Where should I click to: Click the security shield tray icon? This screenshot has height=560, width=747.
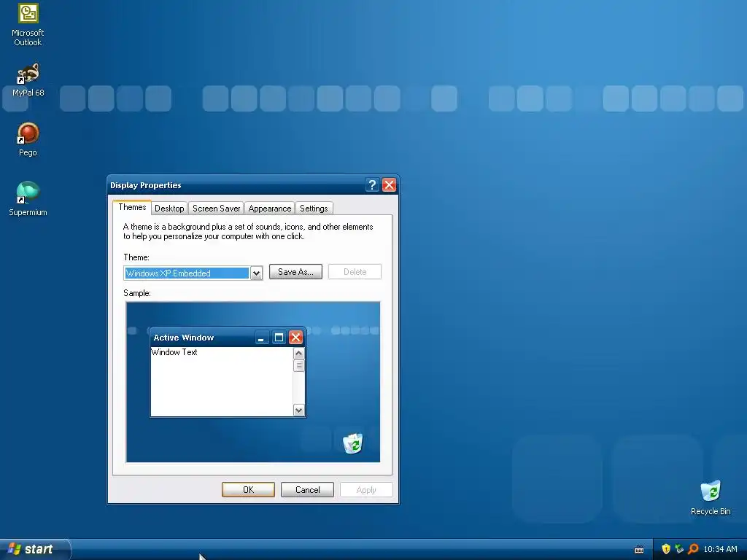[666, 549]
